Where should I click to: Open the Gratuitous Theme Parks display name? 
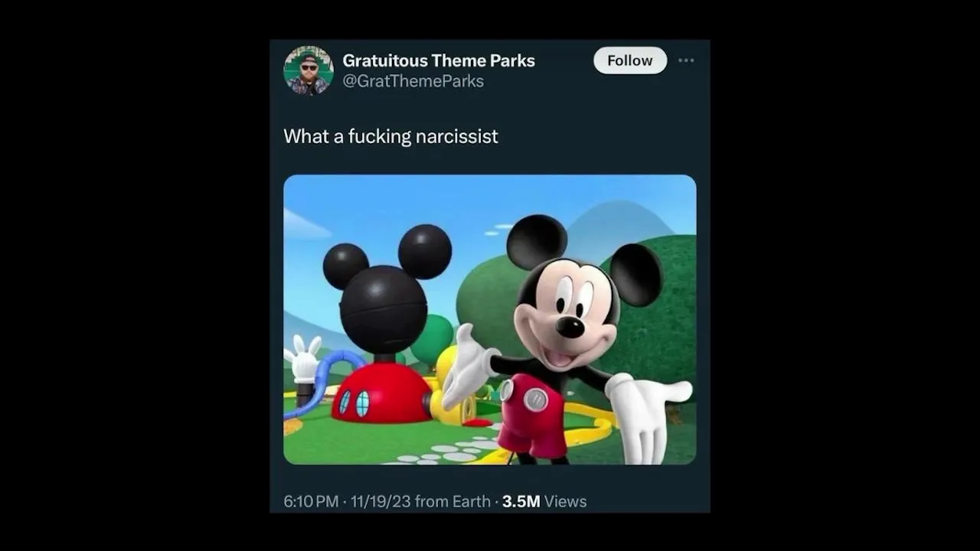coord(439,60)
